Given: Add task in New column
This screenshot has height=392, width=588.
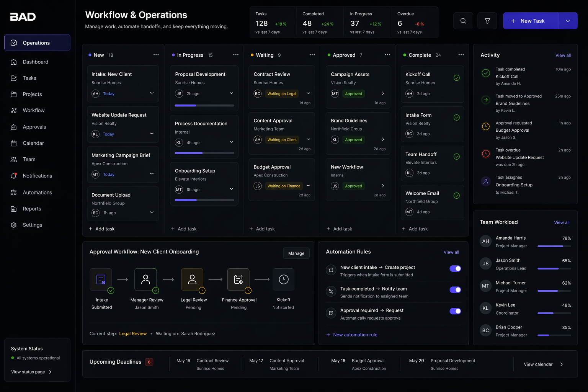Looking at the screenshot, I should click(x=101, y=229).
